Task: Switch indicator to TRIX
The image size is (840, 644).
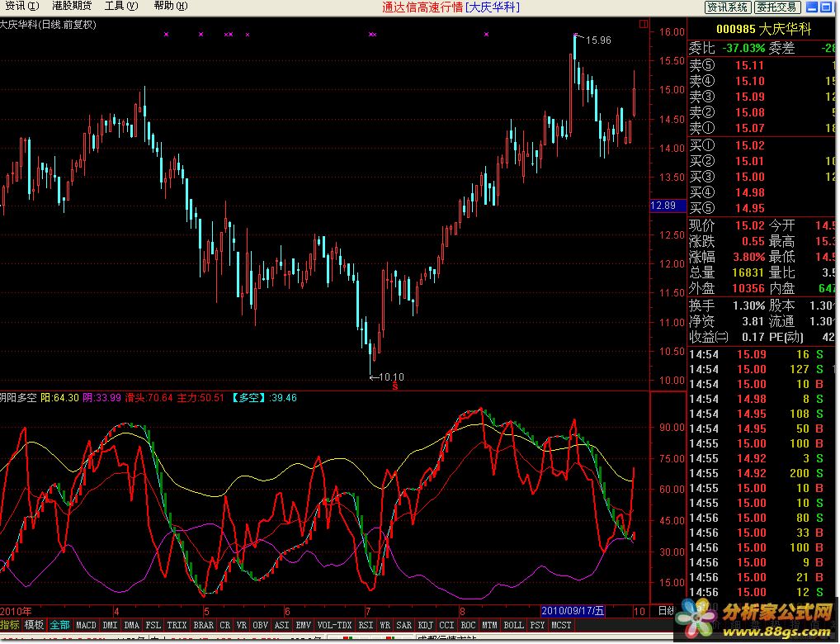Action: click(177, 625)
